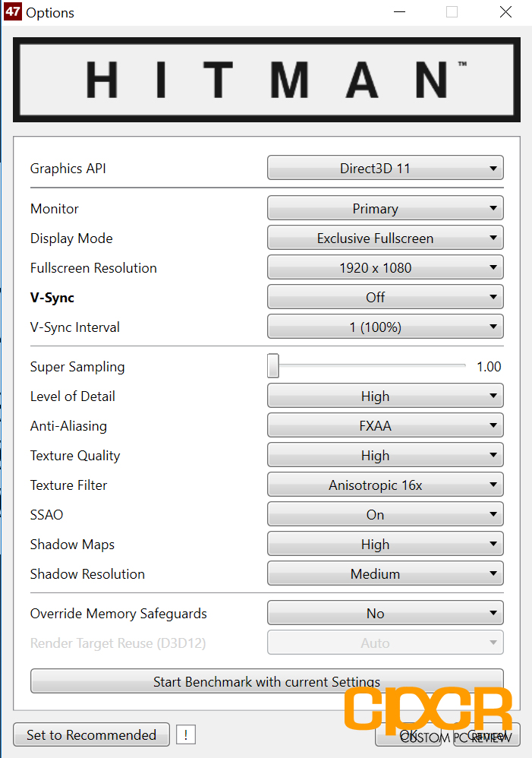
Task: Open Texture Filter Anisotropic 16x dropdown
Action: pyautogui.click(x=385, y=485)
